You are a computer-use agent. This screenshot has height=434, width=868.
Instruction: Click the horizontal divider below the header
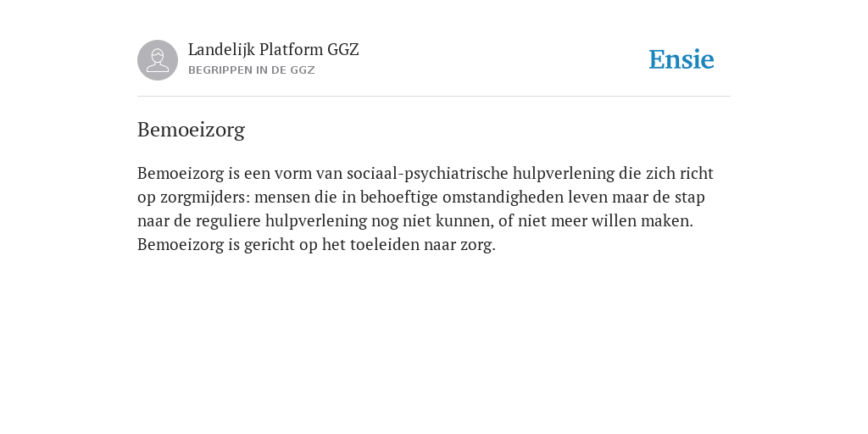click(434, 97)
